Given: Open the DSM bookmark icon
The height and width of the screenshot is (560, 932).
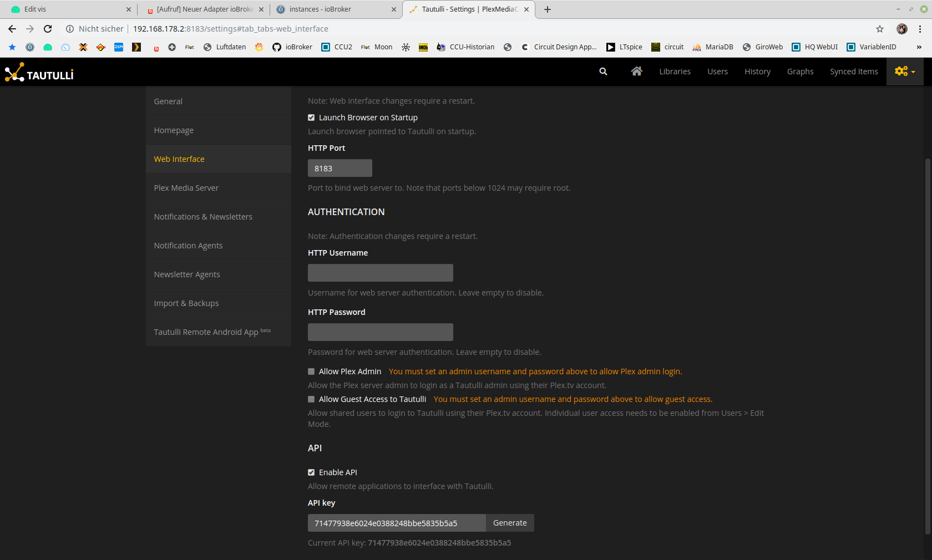Looking at the screenshot, I should (119, 47).
